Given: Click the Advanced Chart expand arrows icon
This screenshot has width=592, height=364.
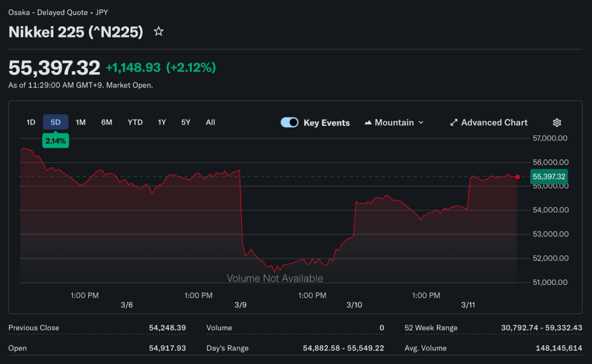Looking at the screenshot, I should pos(454,122).
